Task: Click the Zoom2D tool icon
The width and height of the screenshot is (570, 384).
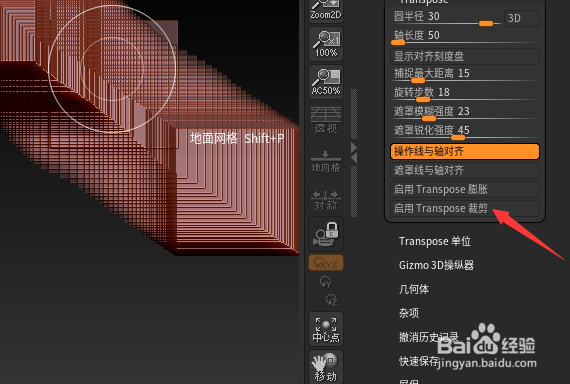Action: [326, 11]
